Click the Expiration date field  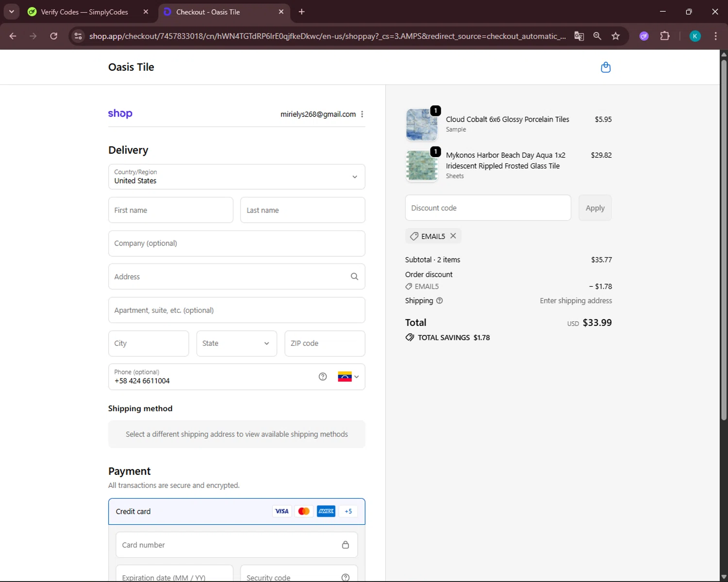[174, 574]
